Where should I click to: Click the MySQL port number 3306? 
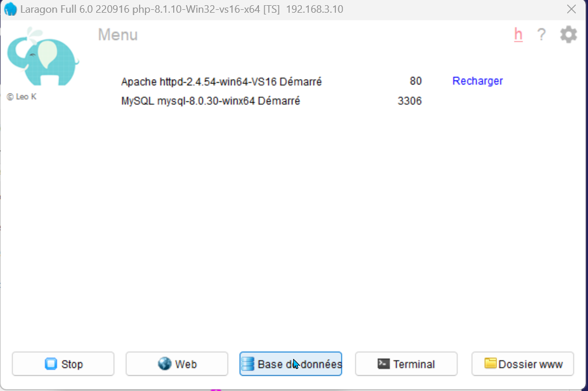click(410, 101)
